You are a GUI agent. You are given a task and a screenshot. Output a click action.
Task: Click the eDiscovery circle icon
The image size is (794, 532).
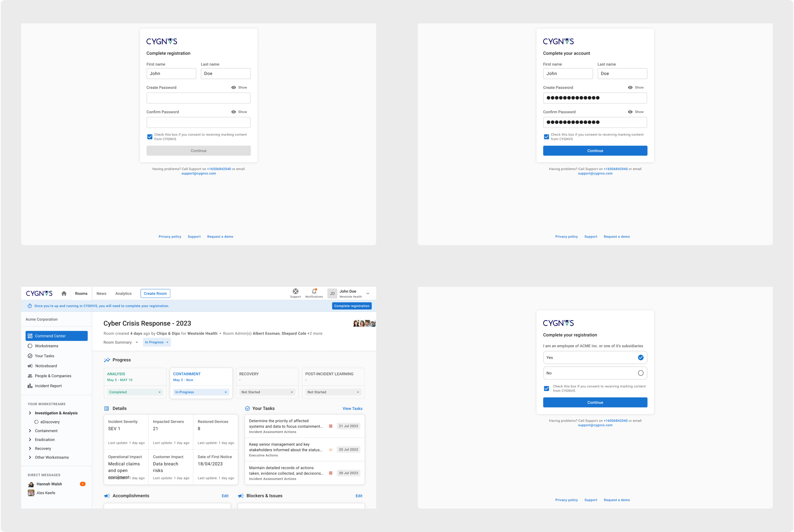[x=36, y=422]
